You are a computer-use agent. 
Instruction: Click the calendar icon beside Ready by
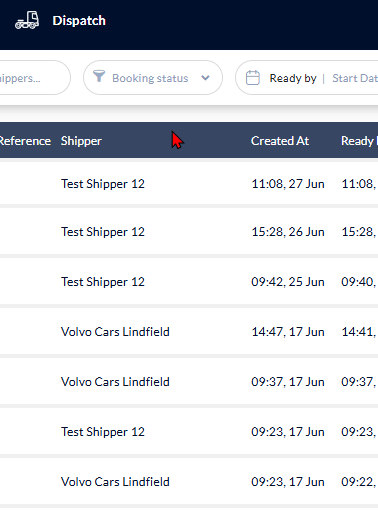[253, 78]
